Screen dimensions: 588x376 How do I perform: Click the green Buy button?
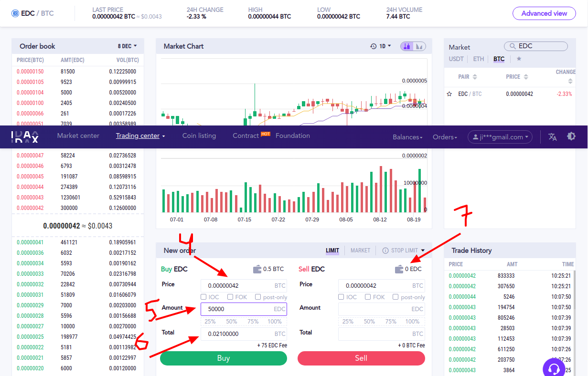pos(224,358)
